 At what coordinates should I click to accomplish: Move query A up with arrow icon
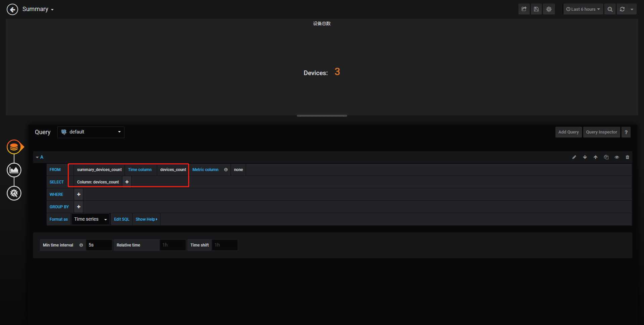click(595, 157)
